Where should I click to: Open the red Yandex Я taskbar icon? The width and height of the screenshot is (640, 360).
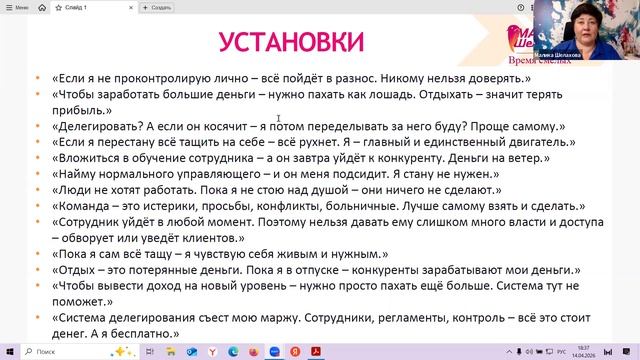295,351
